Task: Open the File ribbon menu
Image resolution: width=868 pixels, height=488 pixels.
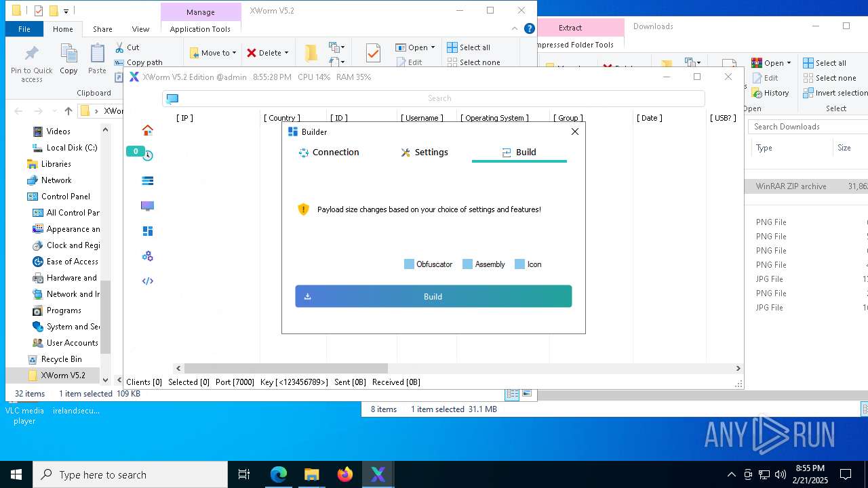Action: 24,29
